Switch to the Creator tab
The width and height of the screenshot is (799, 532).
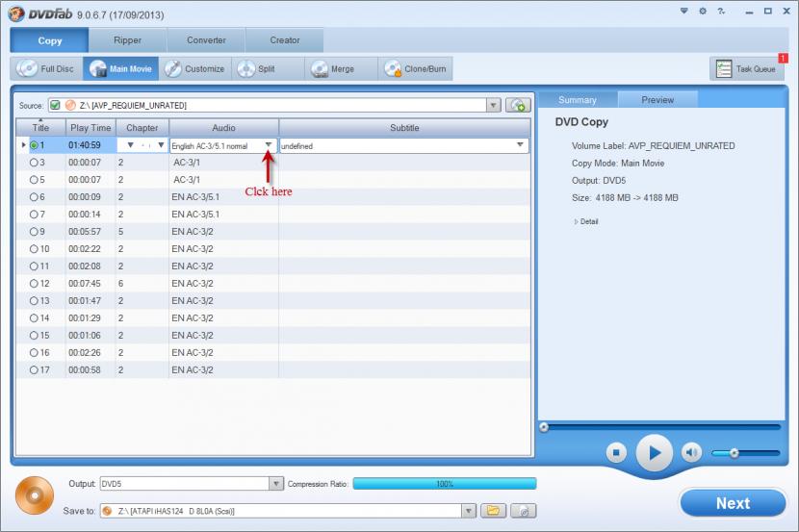pyautogui.click(x=284, y=40)
